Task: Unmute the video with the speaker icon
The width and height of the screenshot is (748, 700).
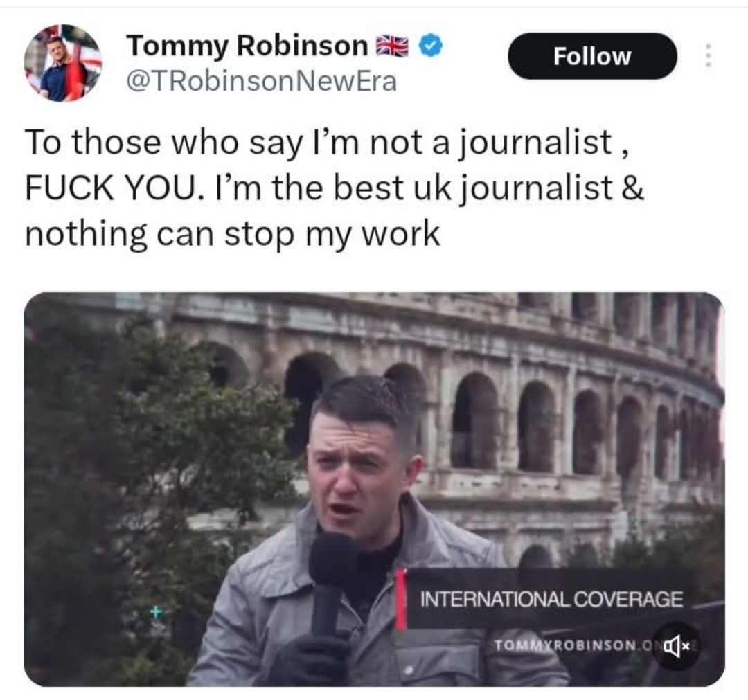Action: 676,647
